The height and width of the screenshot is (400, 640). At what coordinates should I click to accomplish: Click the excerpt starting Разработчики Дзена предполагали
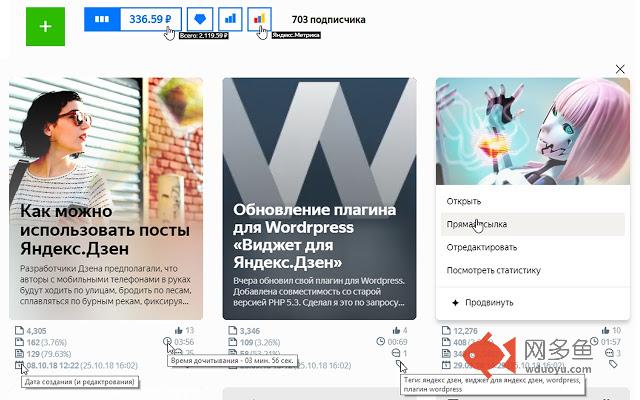(105, 285)
